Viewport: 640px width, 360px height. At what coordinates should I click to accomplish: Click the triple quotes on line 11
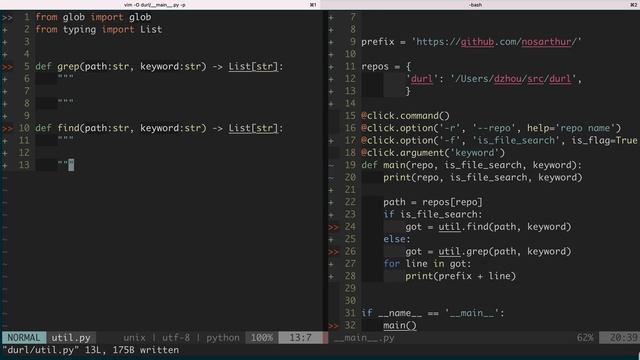(x=65, y=139)
